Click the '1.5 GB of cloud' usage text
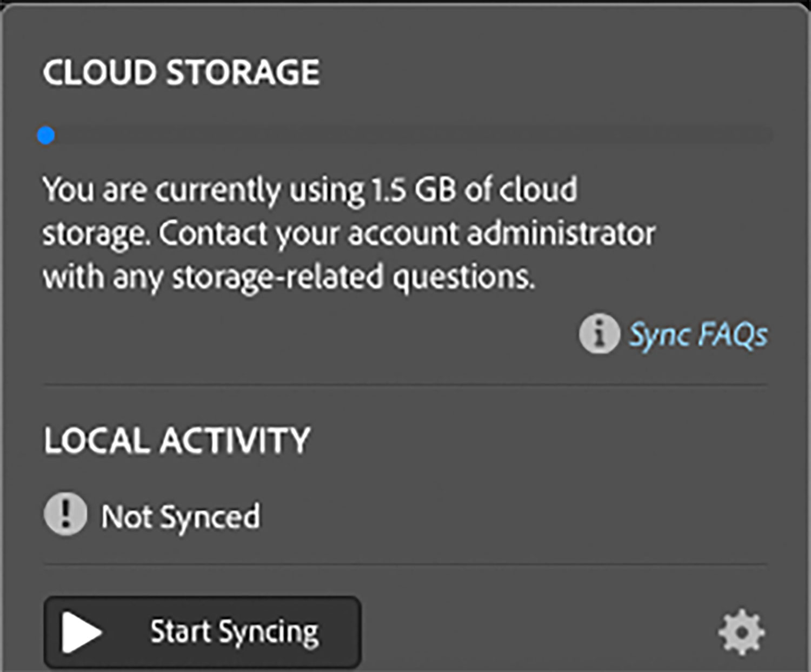This screenshot has height=672, width=811. [x=475, y=190]
